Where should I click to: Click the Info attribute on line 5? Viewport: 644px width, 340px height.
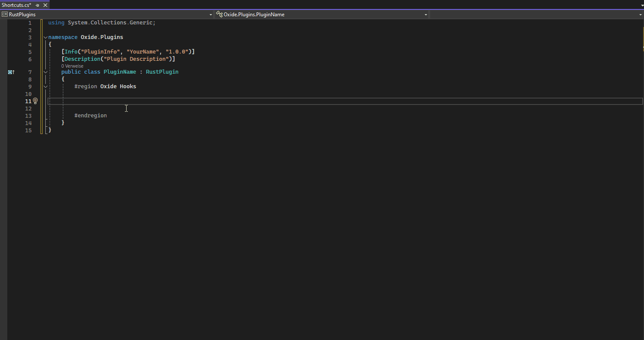tap(71, 52)
